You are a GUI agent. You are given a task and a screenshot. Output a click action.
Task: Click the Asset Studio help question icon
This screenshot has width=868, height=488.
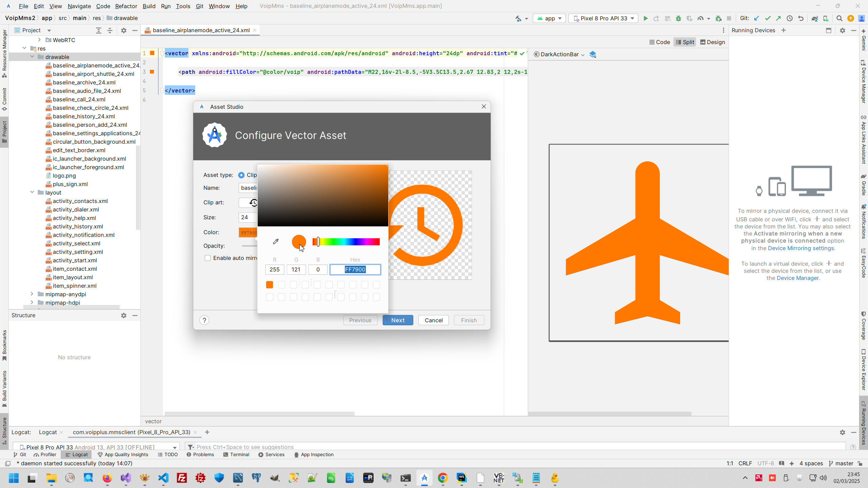[204, 320]
